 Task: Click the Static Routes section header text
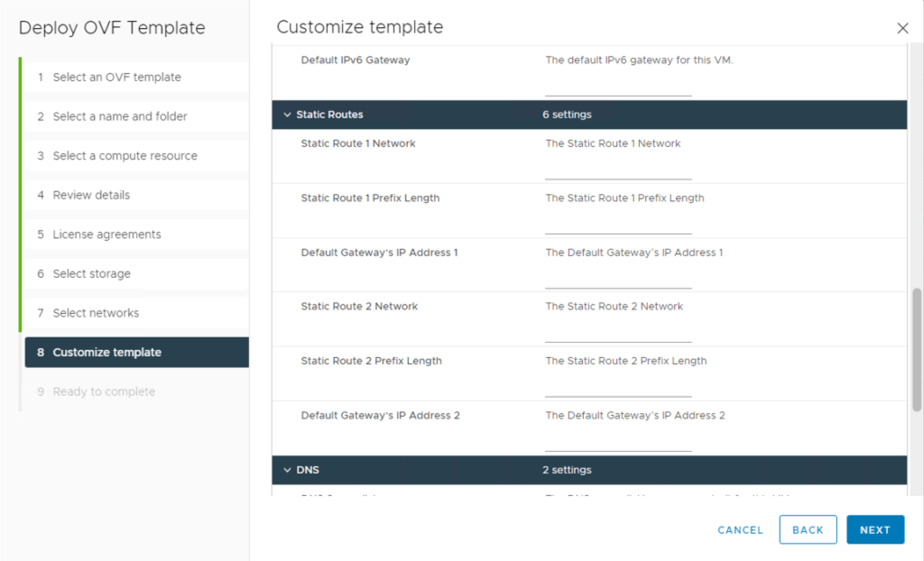[329, 115]
